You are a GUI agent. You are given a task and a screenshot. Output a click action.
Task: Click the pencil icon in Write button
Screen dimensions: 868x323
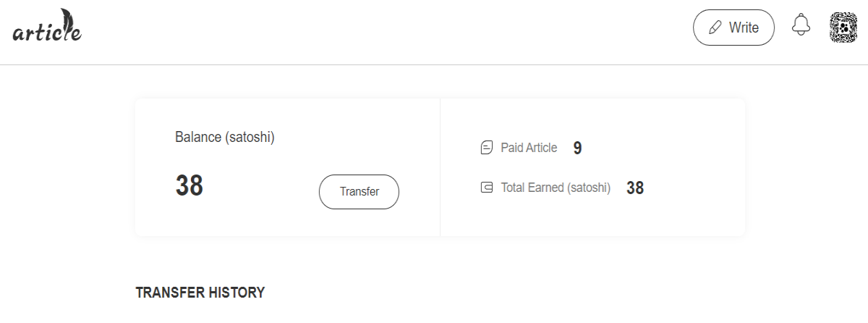pyautogui.click(x=715, y=28)
